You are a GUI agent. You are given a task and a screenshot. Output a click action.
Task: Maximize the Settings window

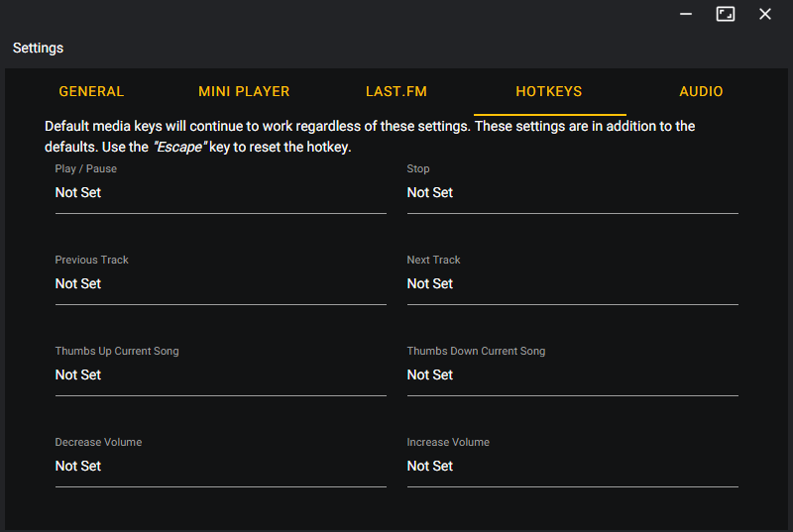pyautogui.click(x=726, y=14)
